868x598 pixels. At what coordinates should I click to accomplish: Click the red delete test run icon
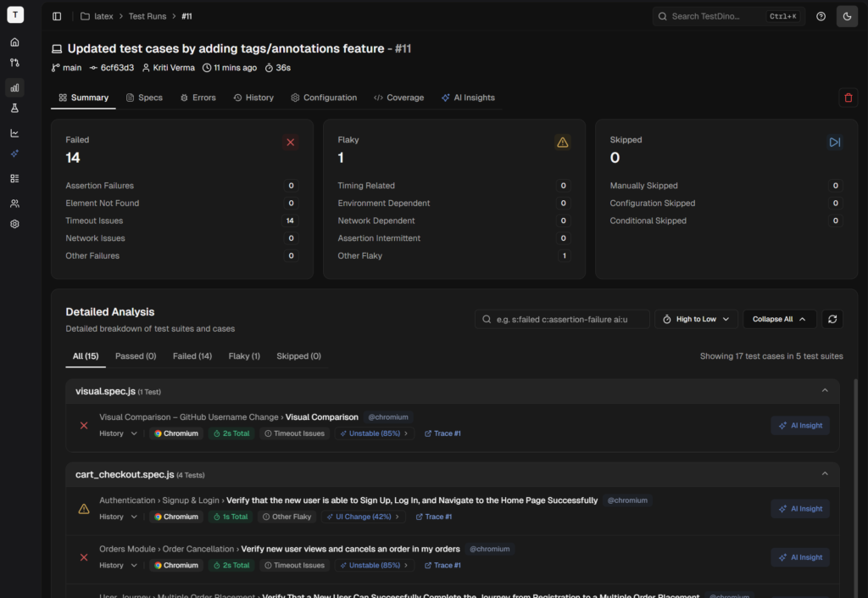848,98
